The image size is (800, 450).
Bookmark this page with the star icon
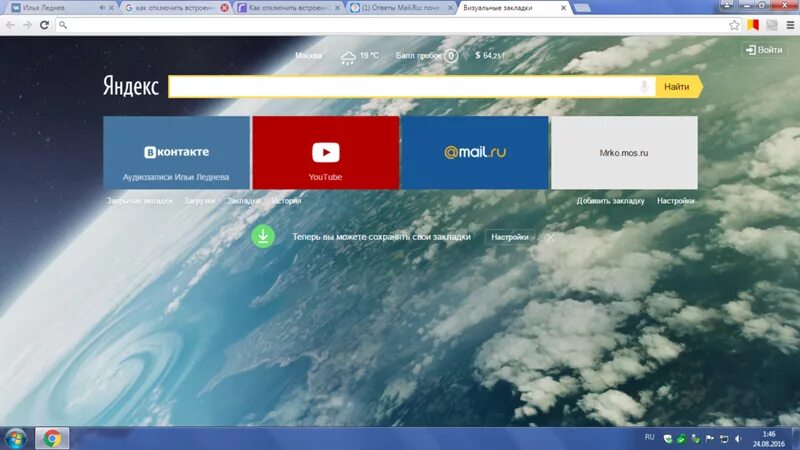click(734, 24)
